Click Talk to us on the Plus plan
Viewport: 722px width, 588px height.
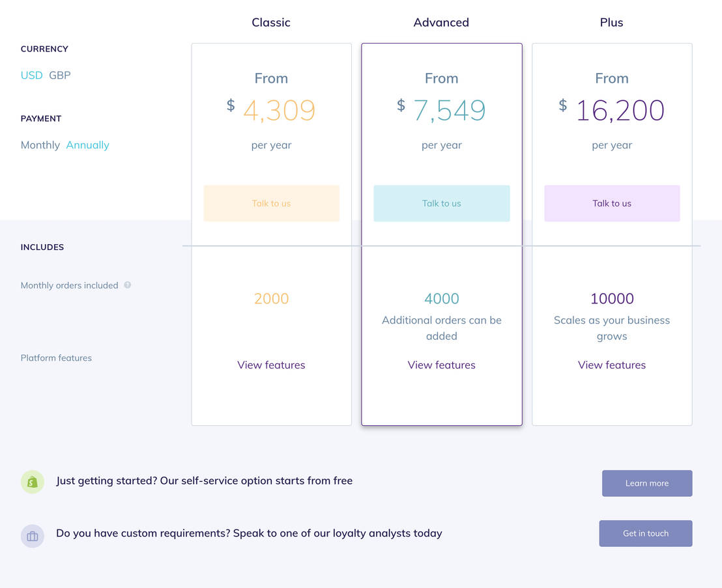(611, 203)
